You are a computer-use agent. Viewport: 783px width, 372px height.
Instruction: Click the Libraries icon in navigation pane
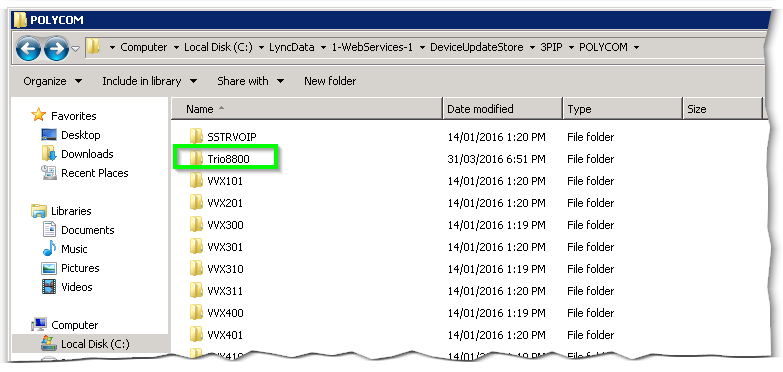click(x=38, y=211)
